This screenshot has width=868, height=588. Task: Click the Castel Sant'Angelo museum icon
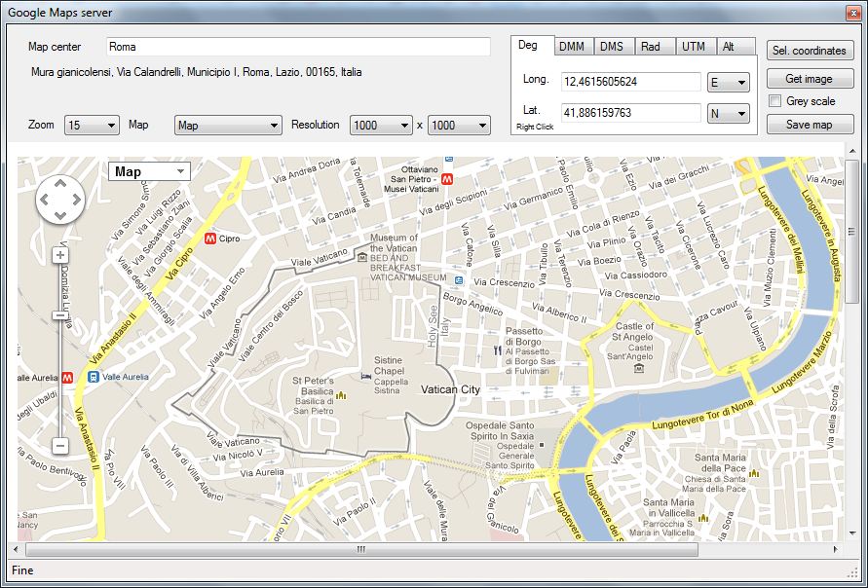[639, 367]
